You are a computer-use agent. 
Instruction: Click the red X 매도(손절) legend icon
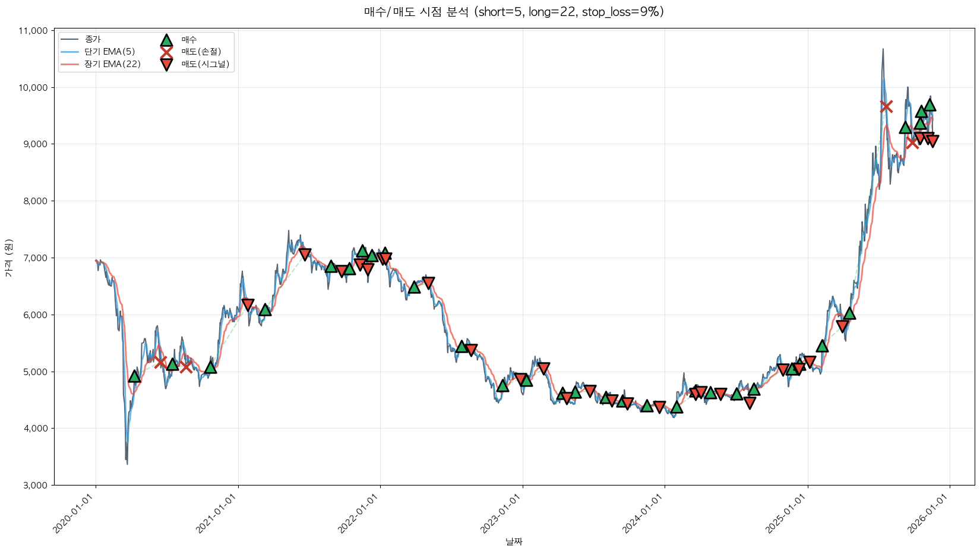click(166, 52)
